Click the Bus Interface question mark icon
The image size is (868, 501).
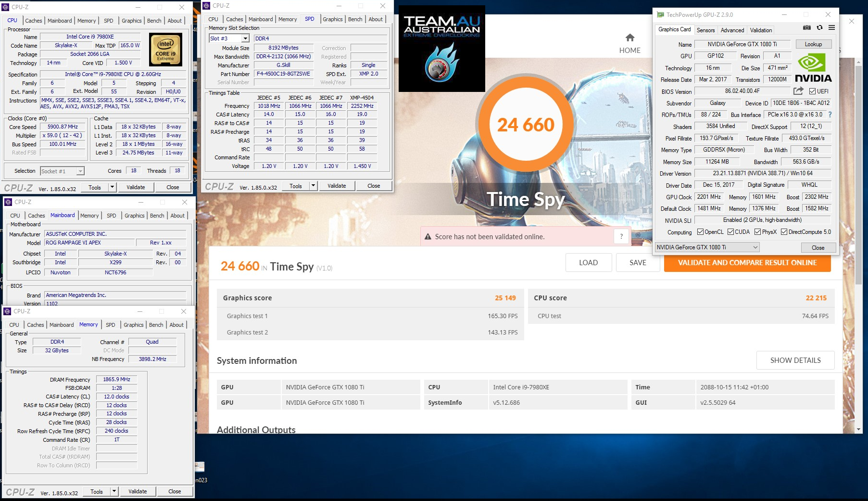pos(830,115)
